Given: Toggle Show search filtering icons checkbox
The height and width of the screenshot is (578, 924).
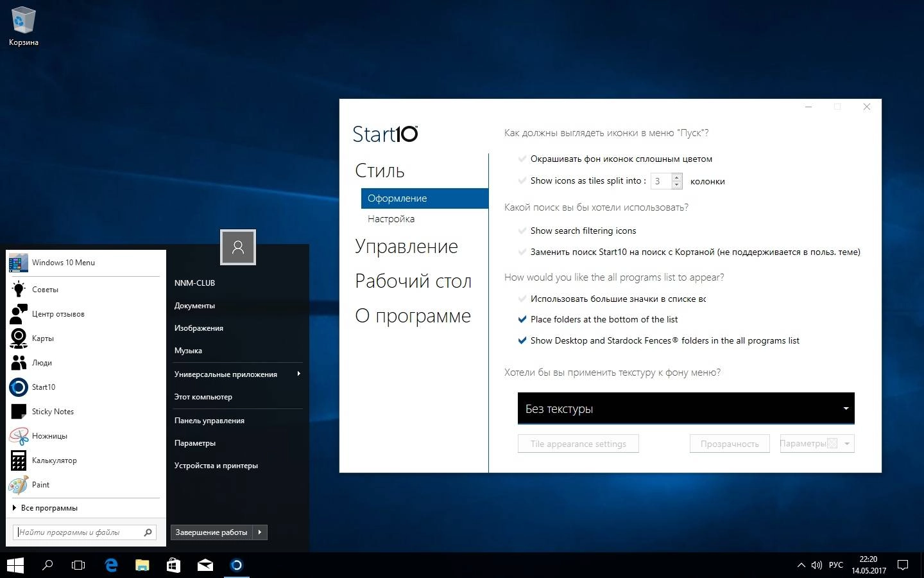Looking at the screenshot, I should [522, 231].
